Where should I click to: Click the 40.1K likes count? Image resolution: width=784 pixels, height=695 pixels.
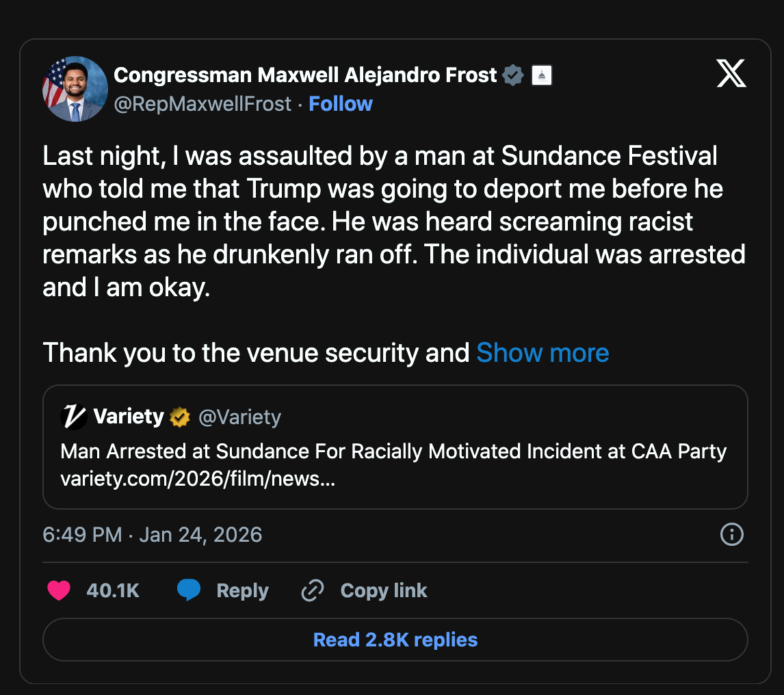coord(113,590)
